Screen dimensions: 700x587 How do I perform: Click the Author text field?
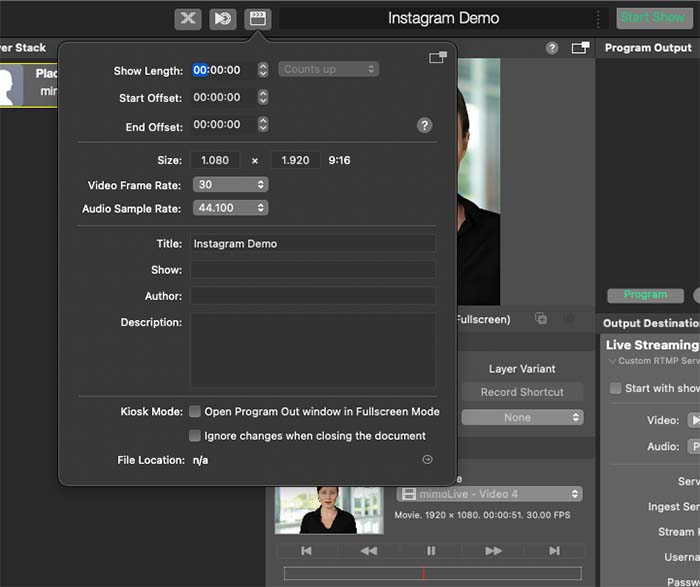point(313,296)
